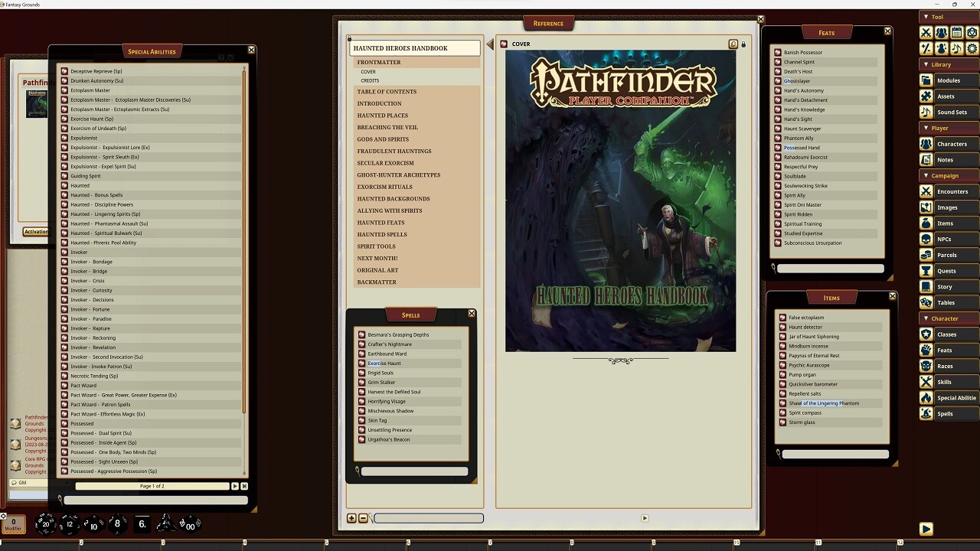Open the Dice Tower d20 icon
The height and width of the screenshot is (551, 980).
tap(972, 32)
